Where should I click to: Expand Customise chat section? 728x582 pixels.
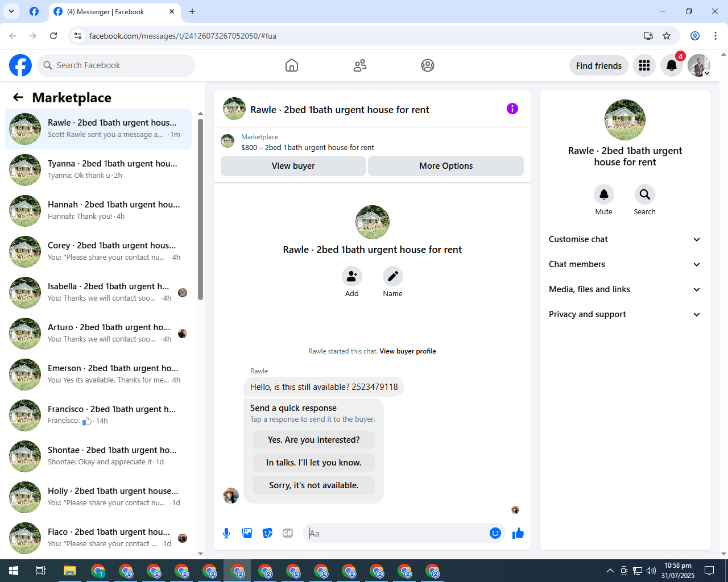625,239
